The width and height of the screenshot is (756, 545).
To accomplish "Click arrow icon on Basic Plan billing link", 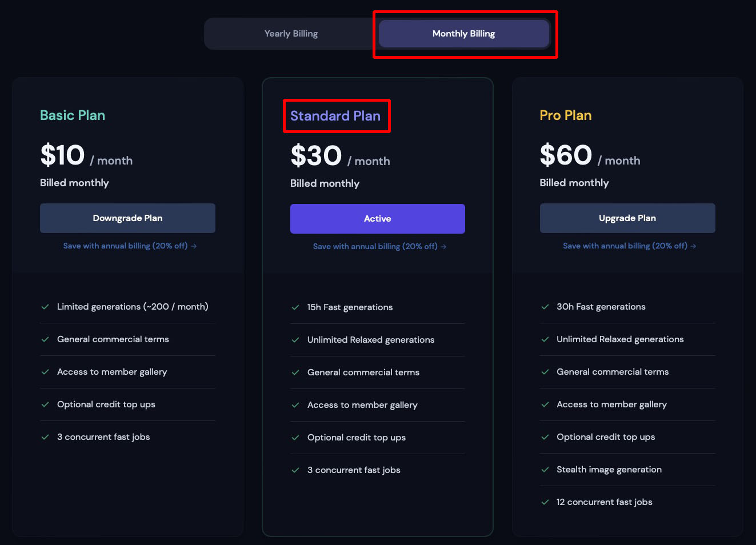I will tap(193, 246).
